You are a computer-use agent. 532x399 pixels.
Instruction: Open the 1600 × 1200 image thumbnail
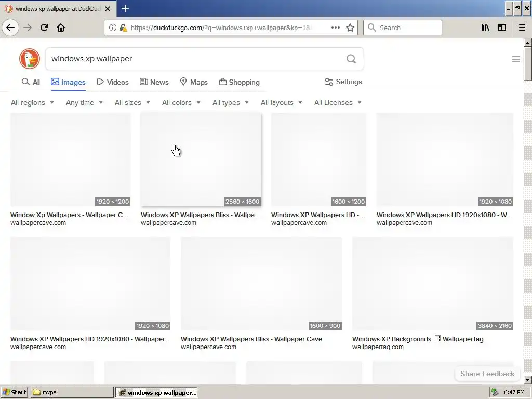point(318,159)
